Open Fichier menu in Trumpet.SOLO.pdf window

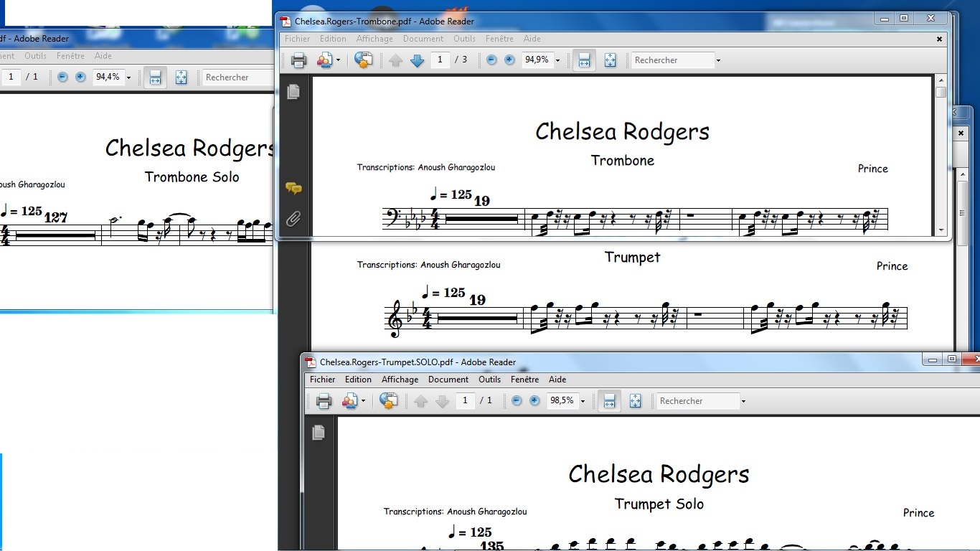point(323,380)
